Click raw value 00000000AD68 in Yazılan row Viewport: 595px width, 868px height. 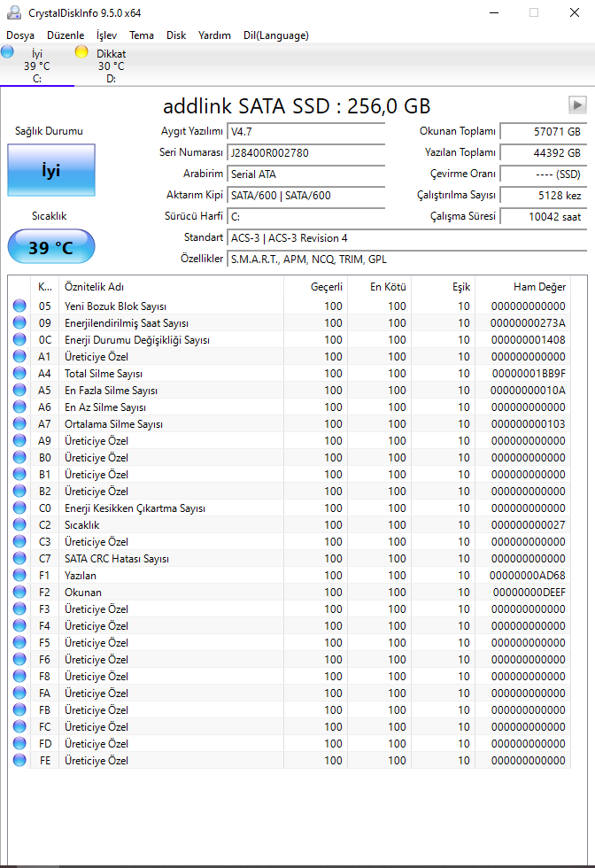click(x=527, y=575)
